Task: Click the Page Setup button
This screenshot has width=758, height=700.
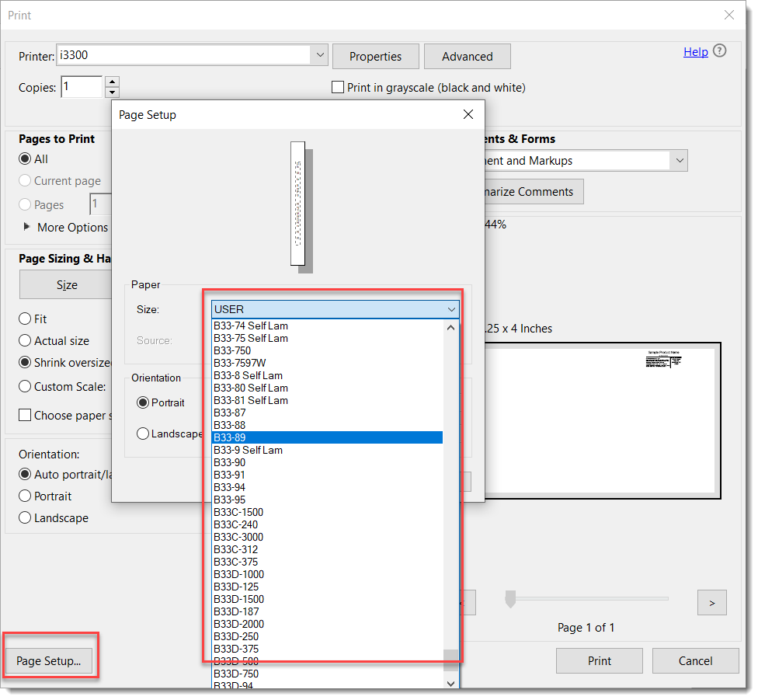Action: 49,661
